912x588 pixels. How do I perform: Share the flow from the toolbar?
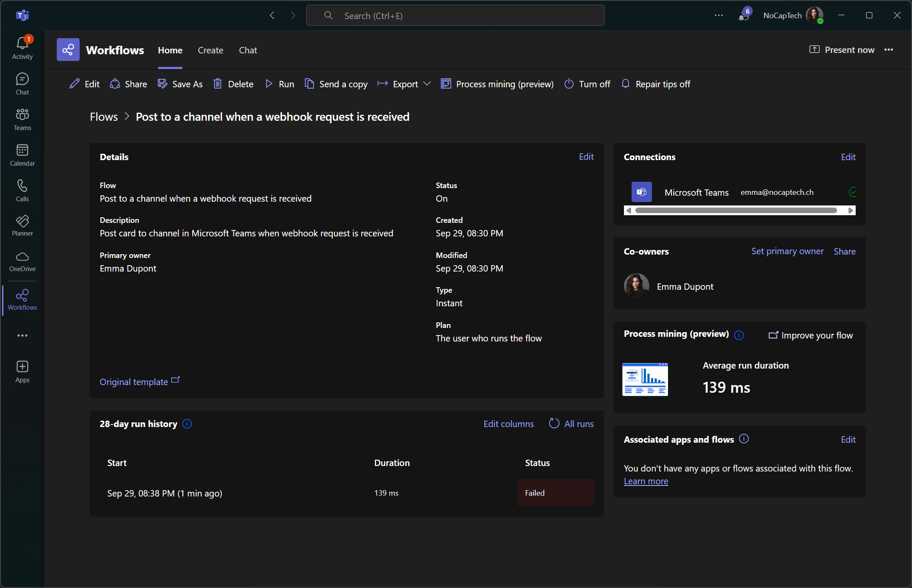pyautogui.click(x=128, y=84)
